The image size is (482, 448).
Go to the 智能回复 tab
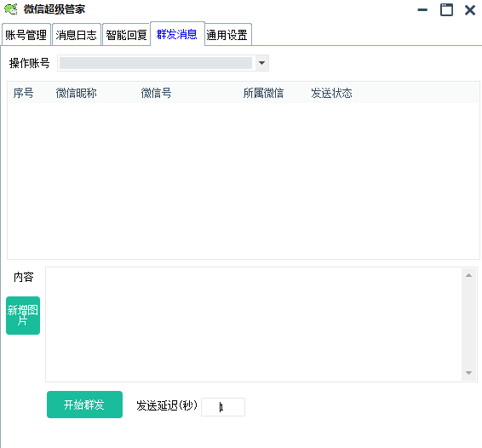point(126,34)
